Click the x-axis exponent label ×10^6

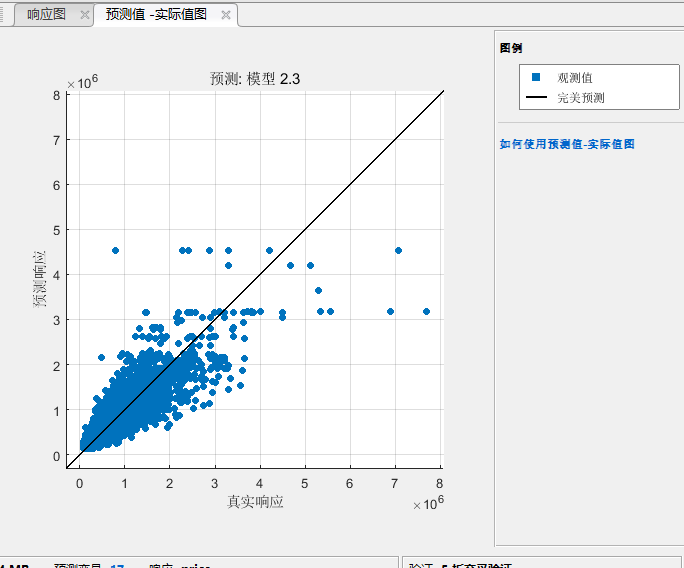427,504
